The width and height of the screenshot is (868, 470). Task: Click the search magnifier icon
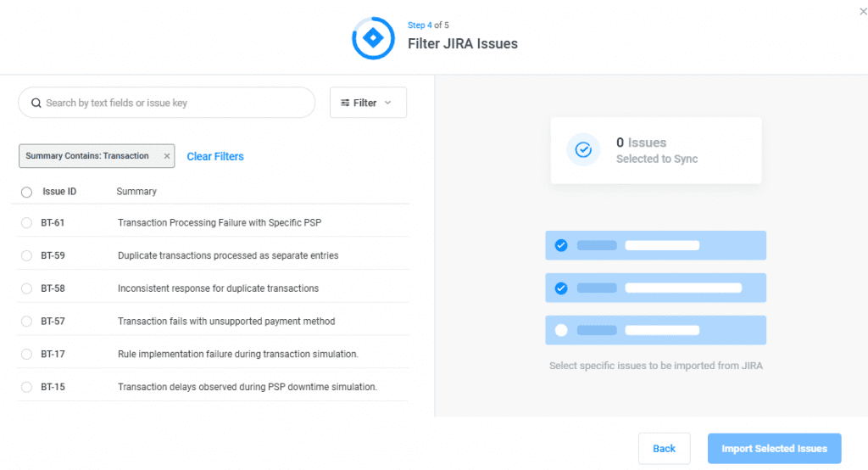tap(36, 104)
